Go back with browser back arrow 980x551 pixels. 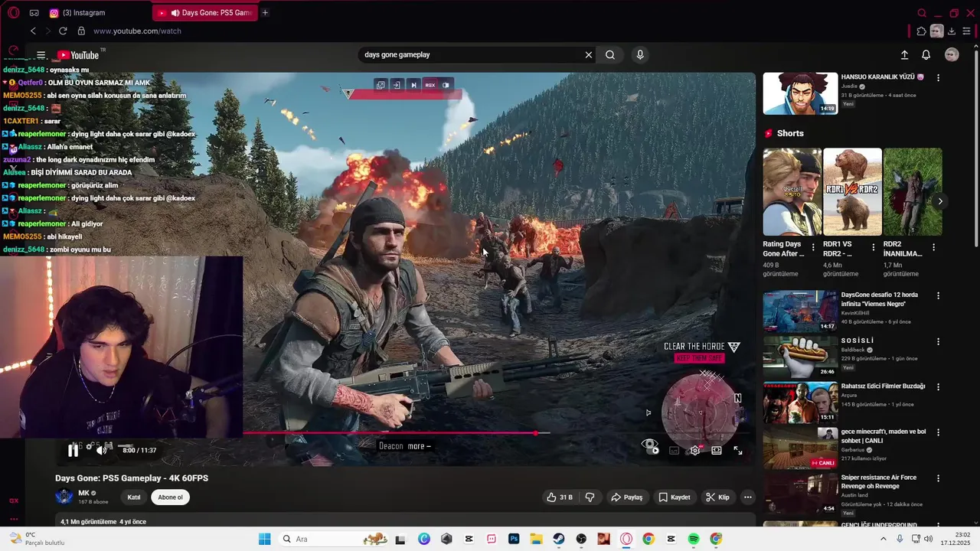(33, 31)
